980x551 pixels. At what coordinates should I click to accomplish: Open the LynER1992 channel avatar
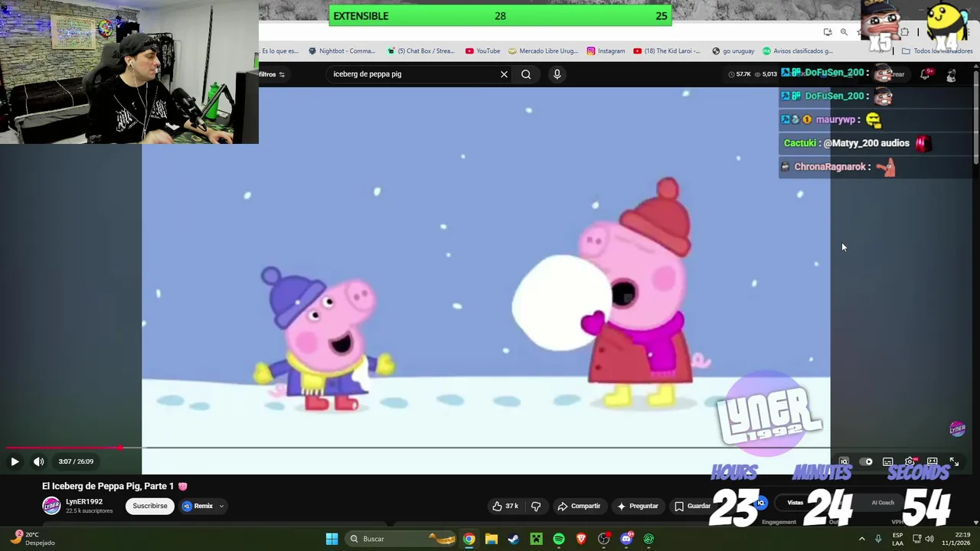[x=51, y=506]
